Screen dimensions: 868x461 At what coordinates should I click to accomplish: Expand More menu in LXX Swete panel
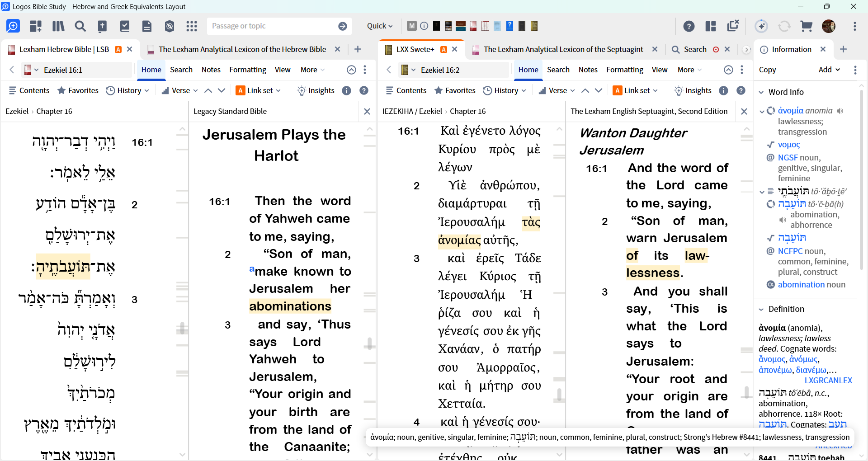[x=689, y=70]
